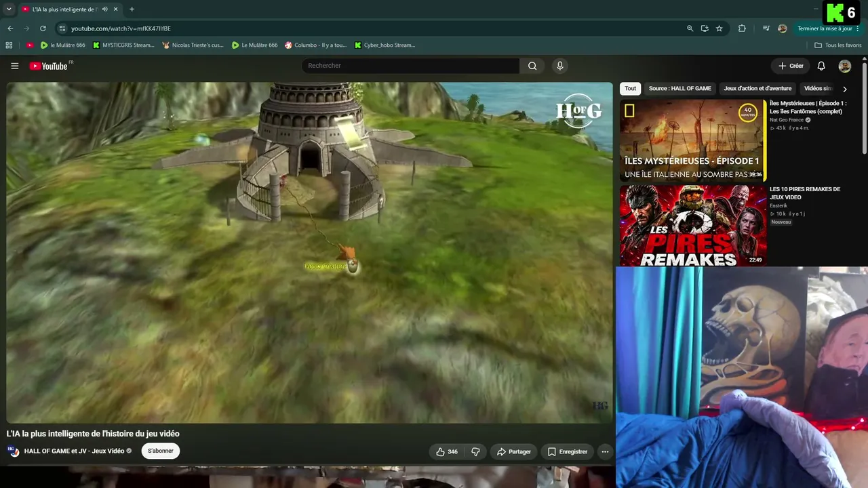Open the LES 10 PIRES REMAKES title
Screen dimensions: 868x488
click(x=805, y=193)
